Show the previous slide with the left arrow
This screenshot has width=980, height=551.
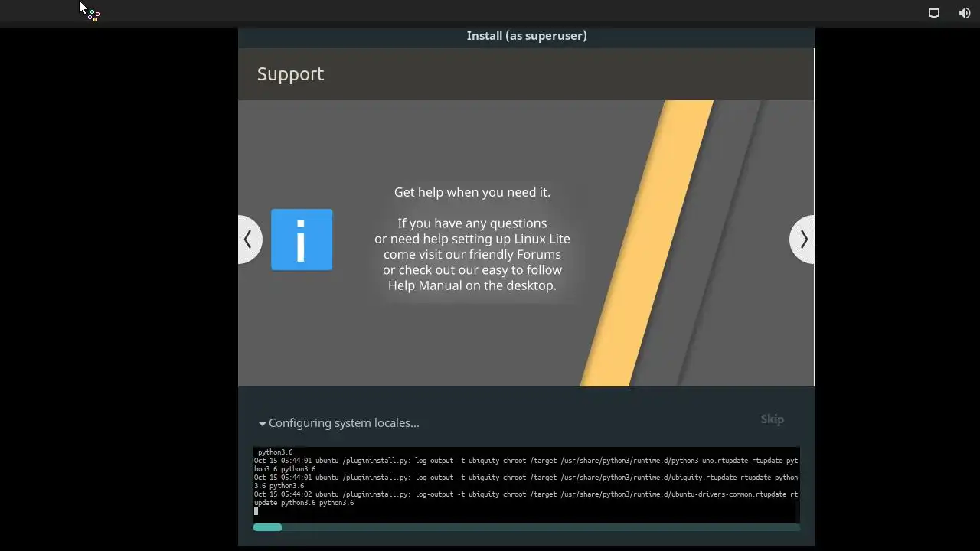tap(249, 240)
